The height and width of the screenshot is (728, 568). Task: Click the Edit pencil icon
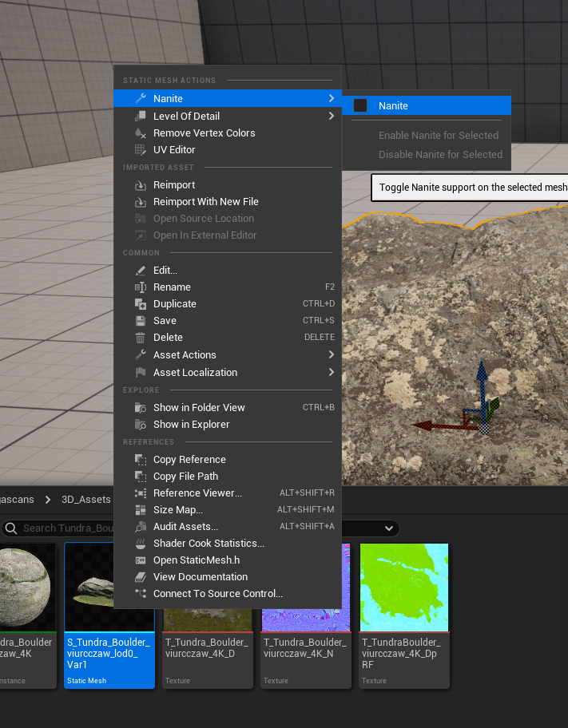141,271
